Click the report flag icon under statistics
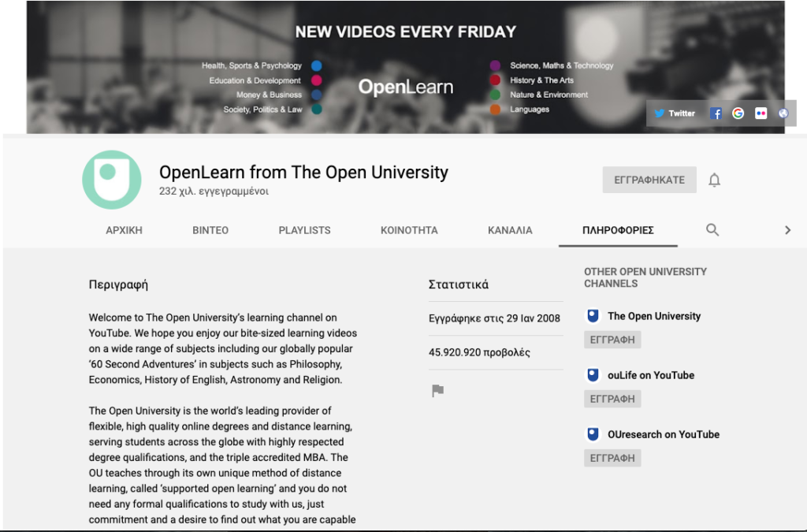Image resolution: width=807 pixels, height=532 pixels. [x=437, y=390]
